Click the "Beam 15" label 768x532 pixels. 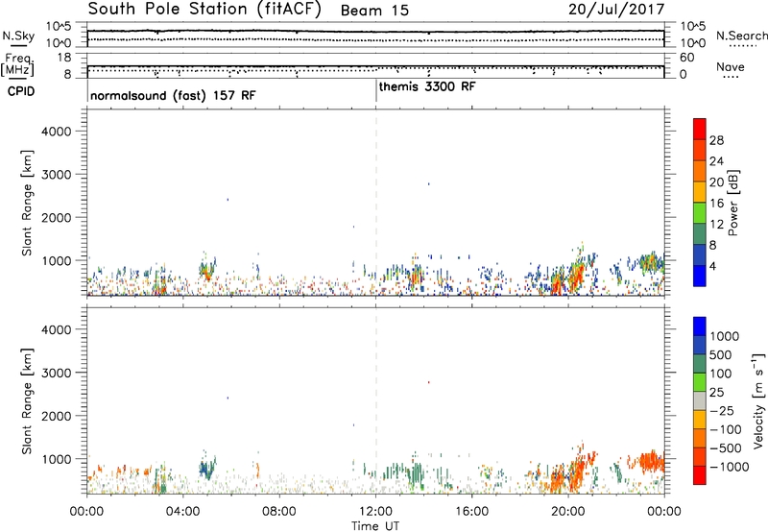[374, 11]
